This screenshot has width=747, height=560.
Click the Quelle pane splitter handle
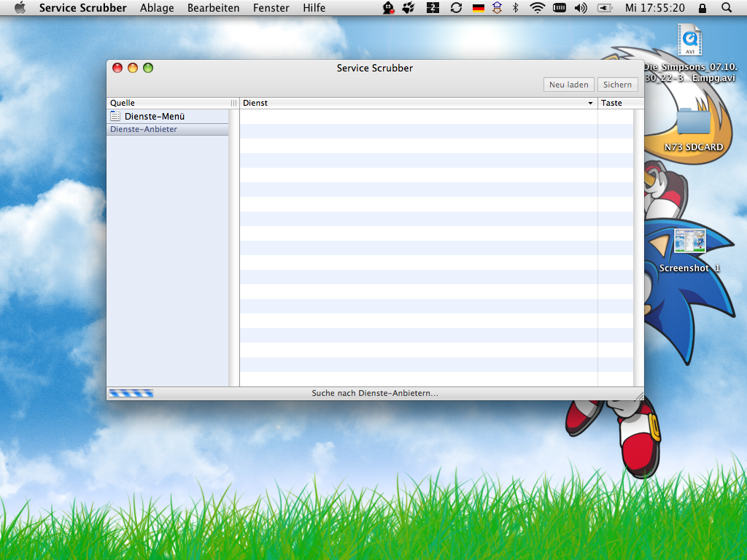point(233,104)
